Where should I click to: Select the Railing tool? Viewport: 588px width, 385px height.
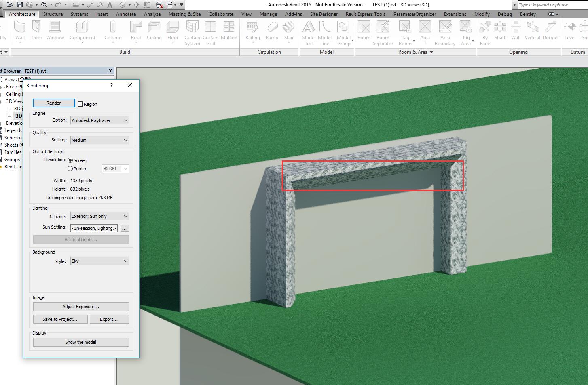(252, 30)
